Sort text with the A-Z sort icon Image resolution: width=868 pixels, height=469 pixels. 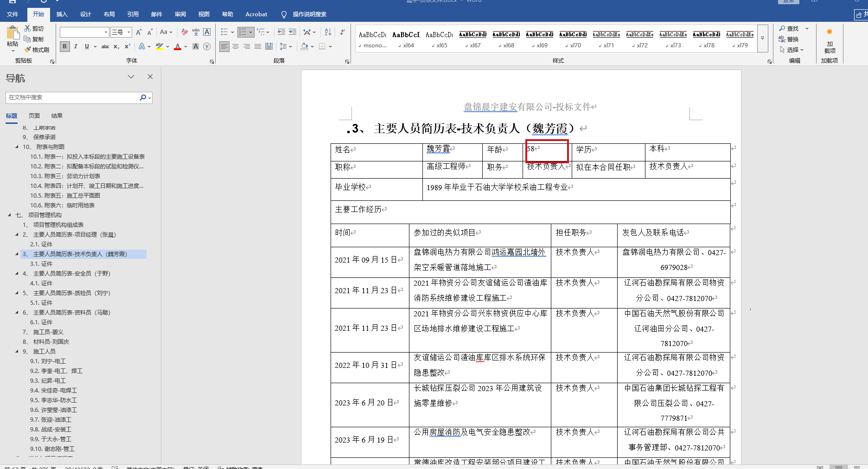tap(328, 32)
